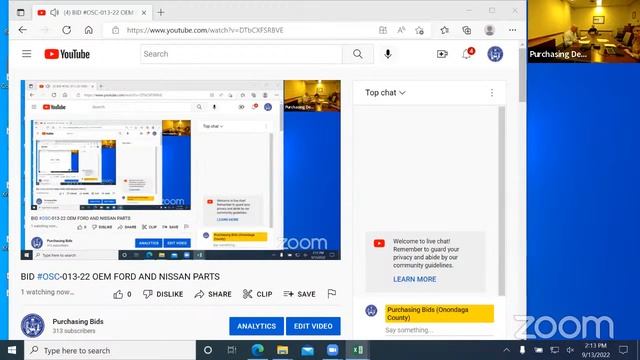The image size is (640, 360).
Task: Close the BID #OSC-013-22 tab
Action: point(144,13)
